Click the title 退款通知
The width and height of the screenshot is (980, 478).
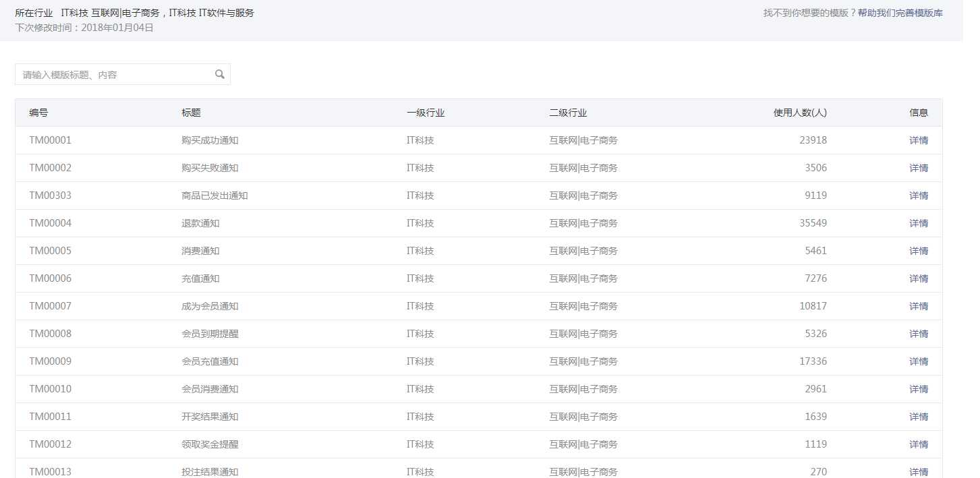pyautogui.click(x=200, y=223)
